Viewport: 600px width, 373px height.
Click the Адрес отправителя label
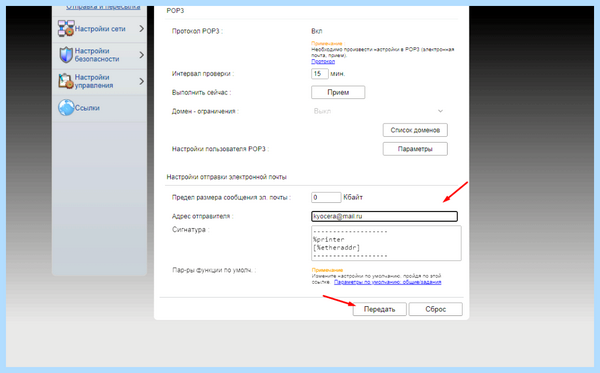(x=202, y=216)
